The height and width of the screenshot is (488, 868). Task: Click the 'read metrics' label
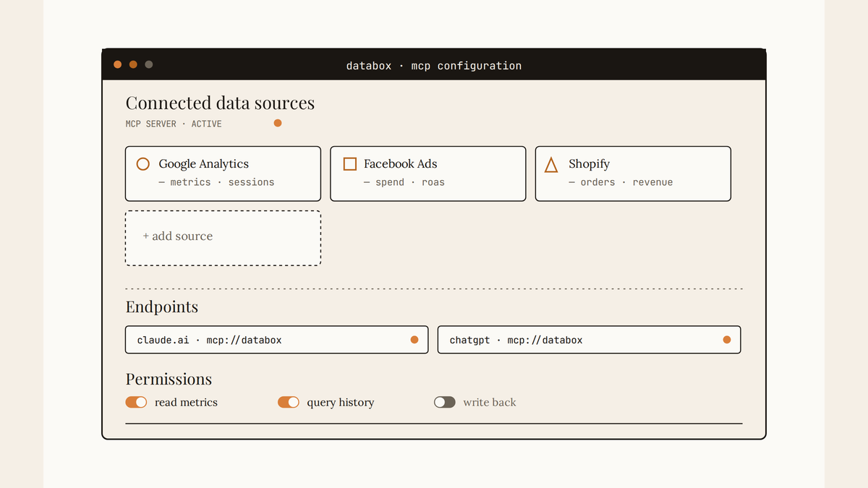[186, 402]
